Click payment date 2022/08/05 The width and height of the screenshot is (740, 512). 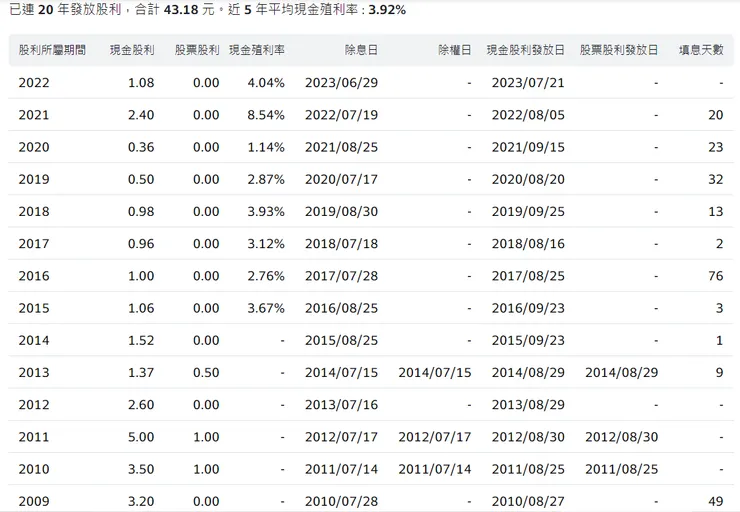pos(528,115)
